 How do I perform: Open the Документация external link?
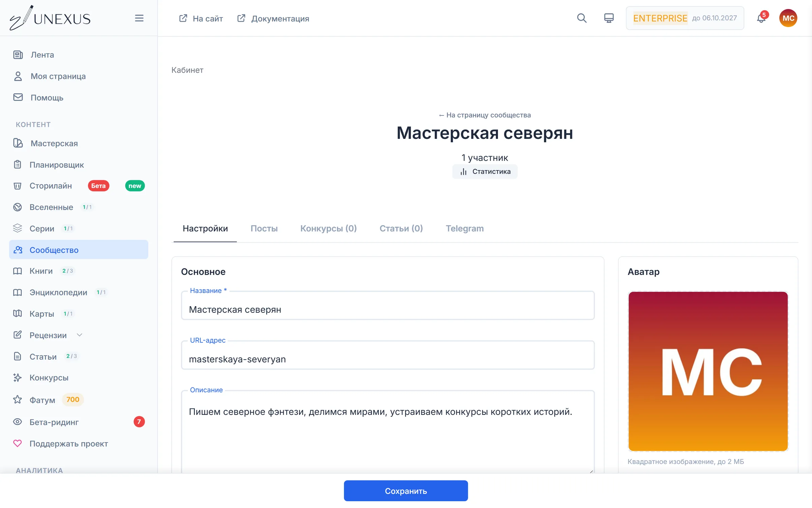click(273, 18)
